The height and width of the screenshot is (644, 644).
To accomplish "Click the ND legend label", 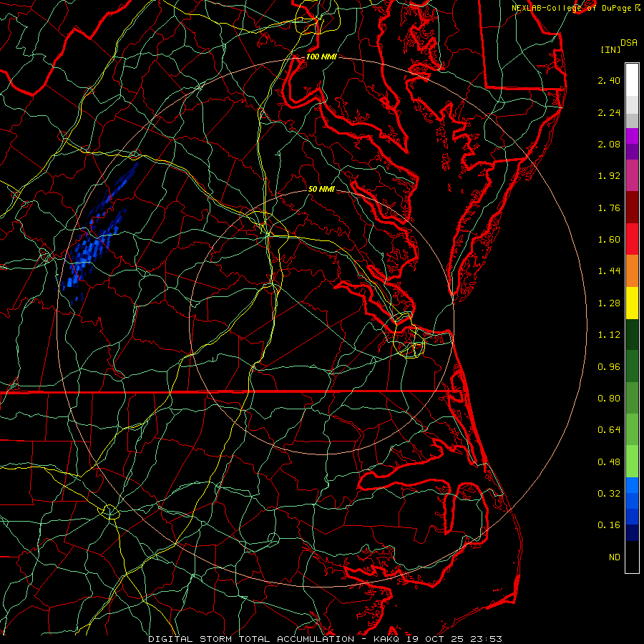I will (615, 557).
